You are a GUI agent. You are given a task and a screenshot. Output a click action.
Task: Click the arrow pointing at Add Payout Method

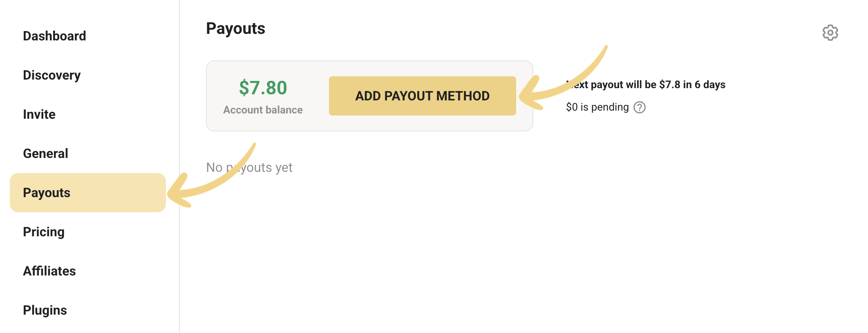(x=564, y=78)
